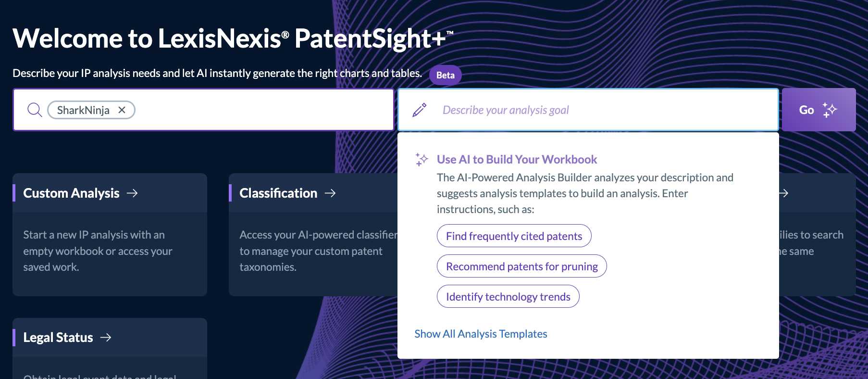Viewport: 868px width, 379px height.
Task: Focus the Describe your analysis goal field
Action: (x=588, y=110)
